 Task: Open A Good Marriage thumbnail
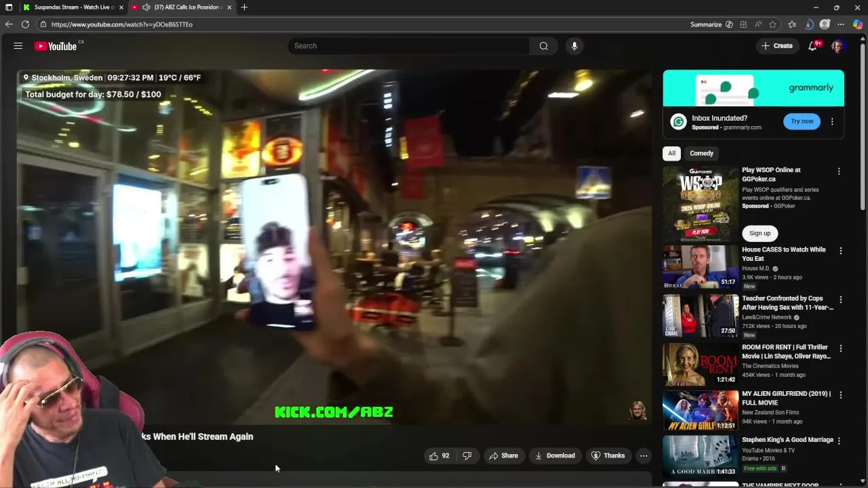(x=701, y=457)
